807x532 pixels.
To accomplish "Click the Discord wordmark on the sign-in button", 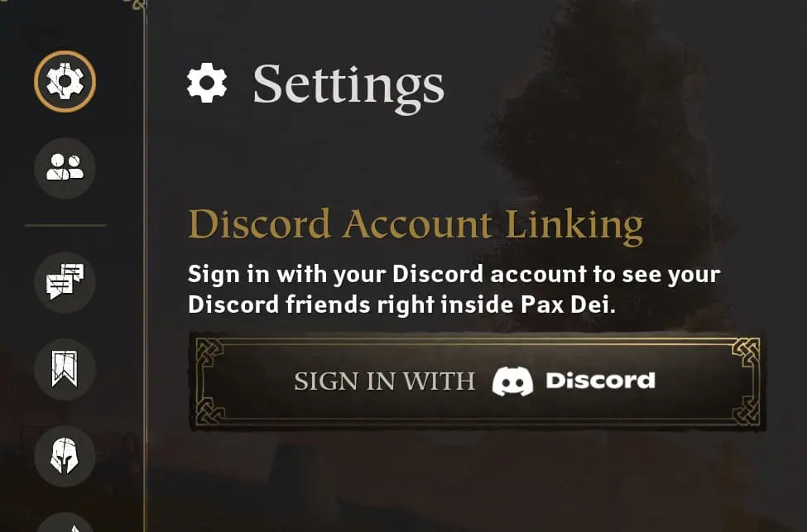I will coord(600,381).
